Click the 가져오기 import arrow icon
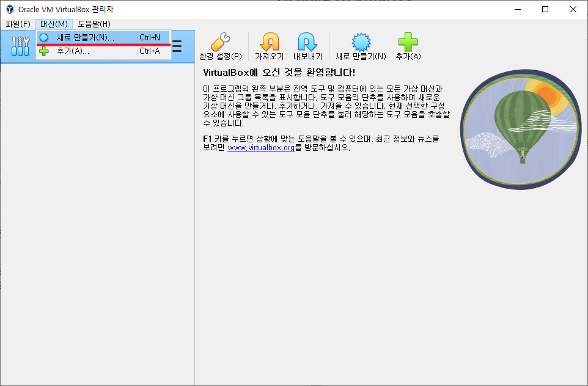The image size is (588, 386). pyautogui.click(x=270, y=42)
